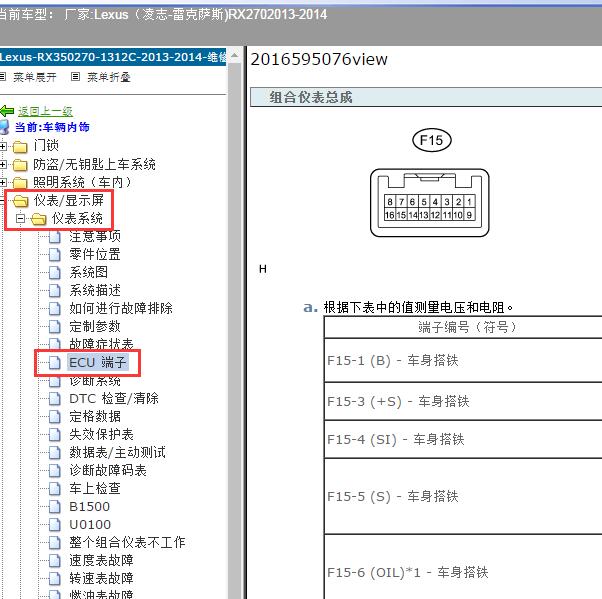Open the B1500 fault code page

[x=89, y=507]
